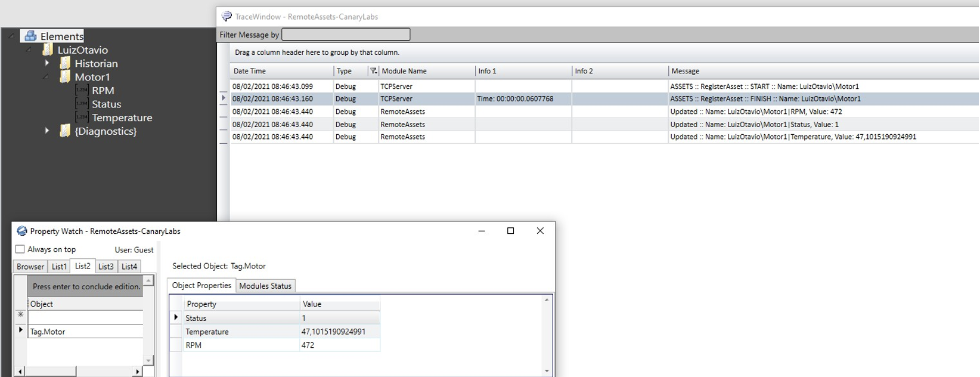Image resolution: width=980 pixels, height=377 pixels.
Task: Select the RegisterAsset START trace row
Action: pyautogui.click(x=604, y=86)
